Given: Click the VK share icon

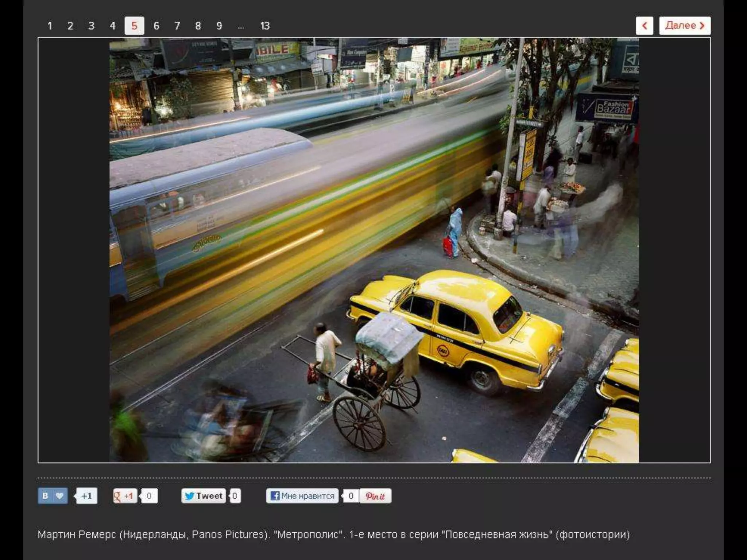Looking at the screenshot, I should [45, 496].
